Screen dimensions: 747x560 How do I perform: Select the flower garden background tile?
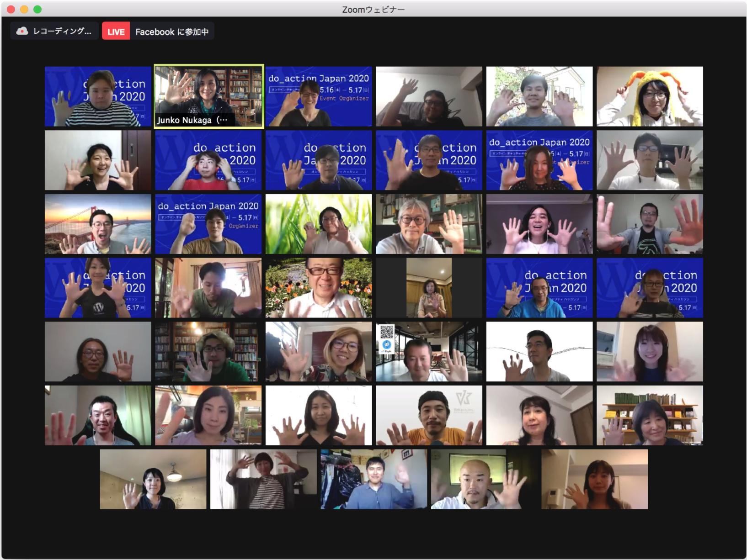point(319,288)
